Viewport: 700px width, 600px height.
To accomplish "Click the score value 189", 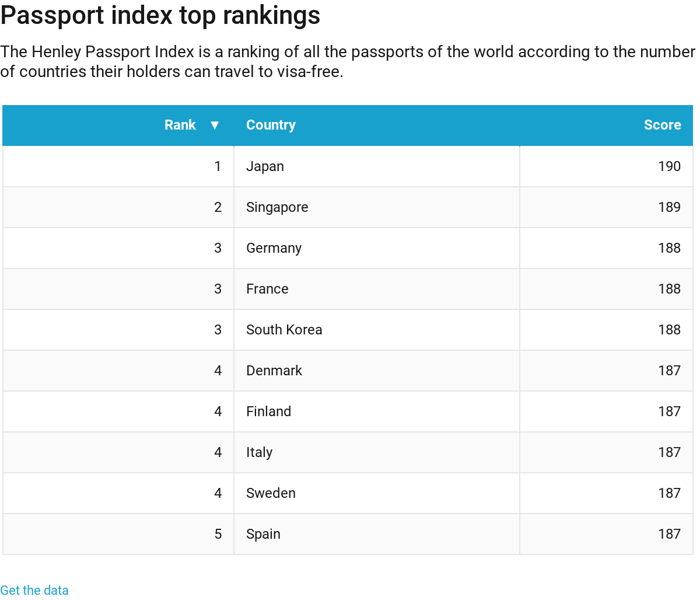I will [669, 207].
